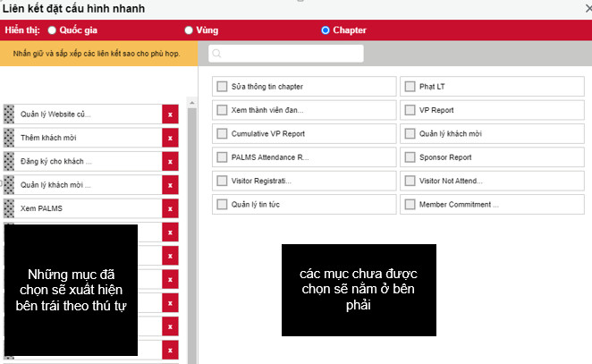The image size is (592, 364).
Task: Tick the Quản lý tin tức checkbox
Action: point(222,204)
